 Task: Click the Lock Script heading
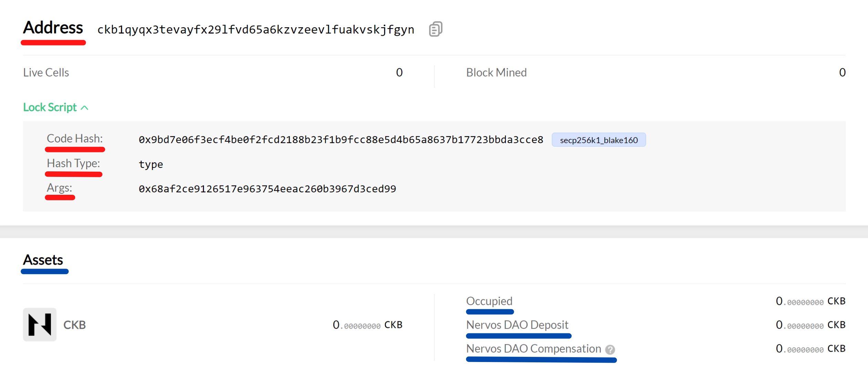tap(50, 108)
